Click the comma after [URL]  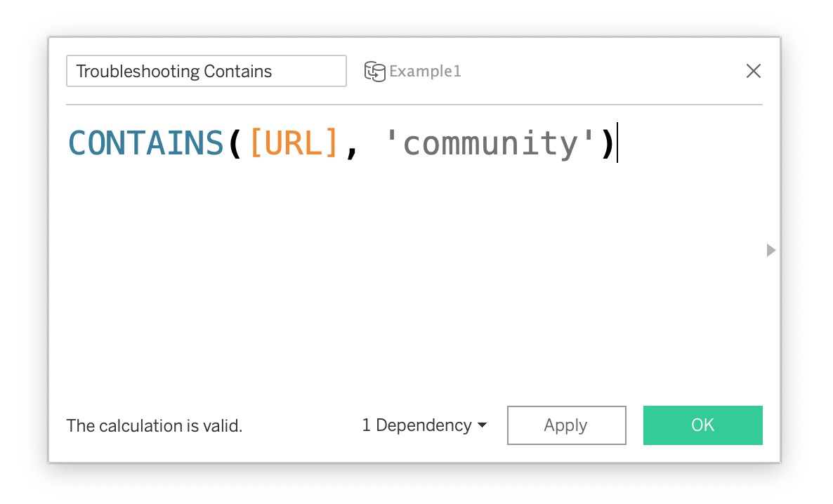click(x=351, y=147)
